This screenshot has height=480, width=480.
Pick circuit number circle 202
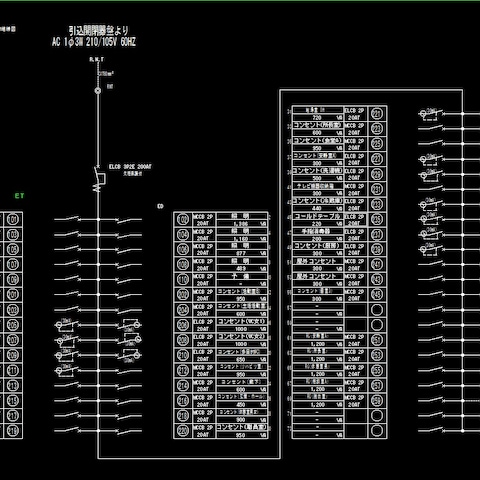(183, 294)
